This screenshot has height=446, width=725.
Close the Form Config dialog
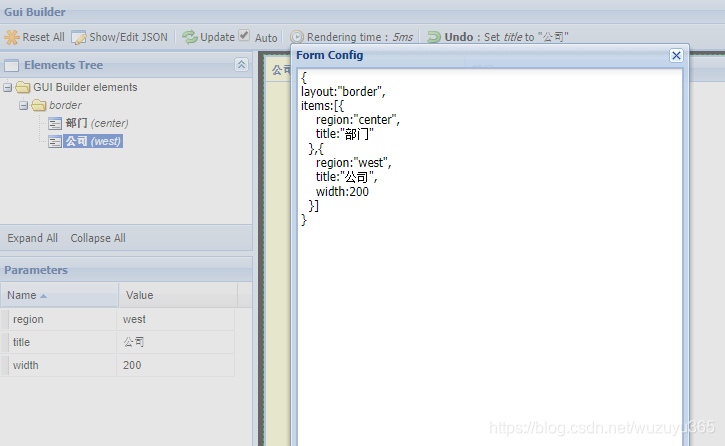[x=676, y=55]
